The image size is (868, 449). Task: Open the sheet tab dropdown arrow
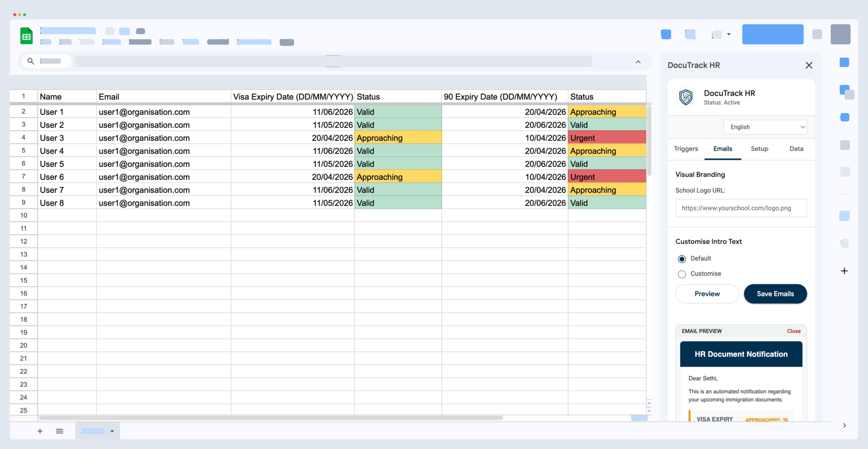112,431
